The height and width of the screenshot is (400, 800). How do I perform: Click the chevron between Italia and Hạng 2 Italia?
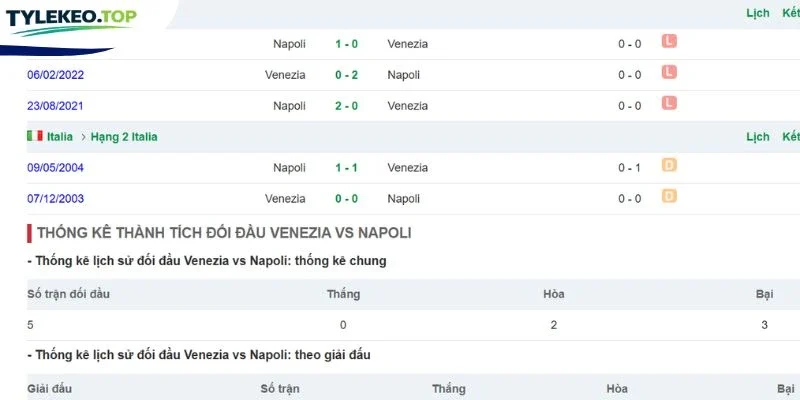point(83,137)
